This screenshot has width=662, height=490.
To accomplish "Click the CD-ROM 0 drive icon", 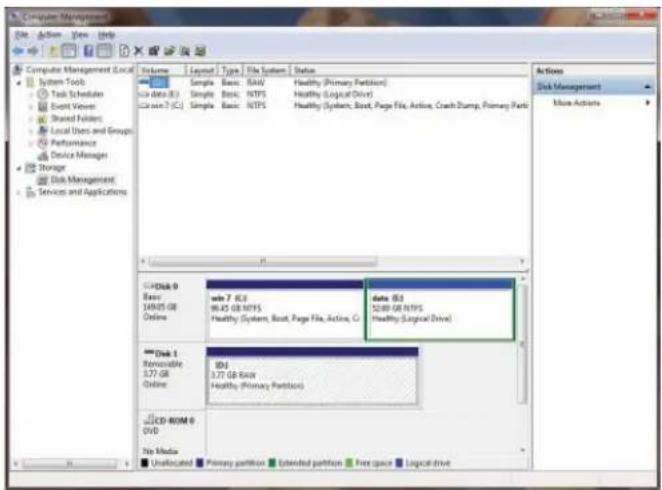I will 149,420.
